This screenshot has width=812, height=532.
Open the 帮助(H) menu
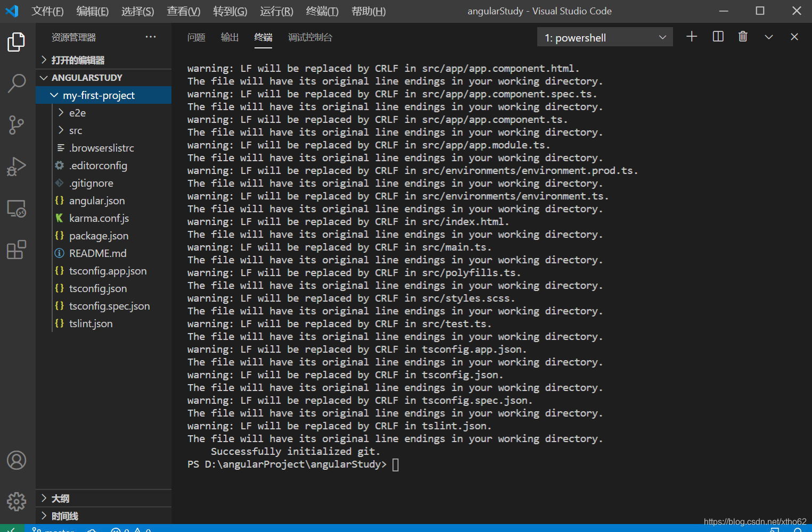point(368,11)
